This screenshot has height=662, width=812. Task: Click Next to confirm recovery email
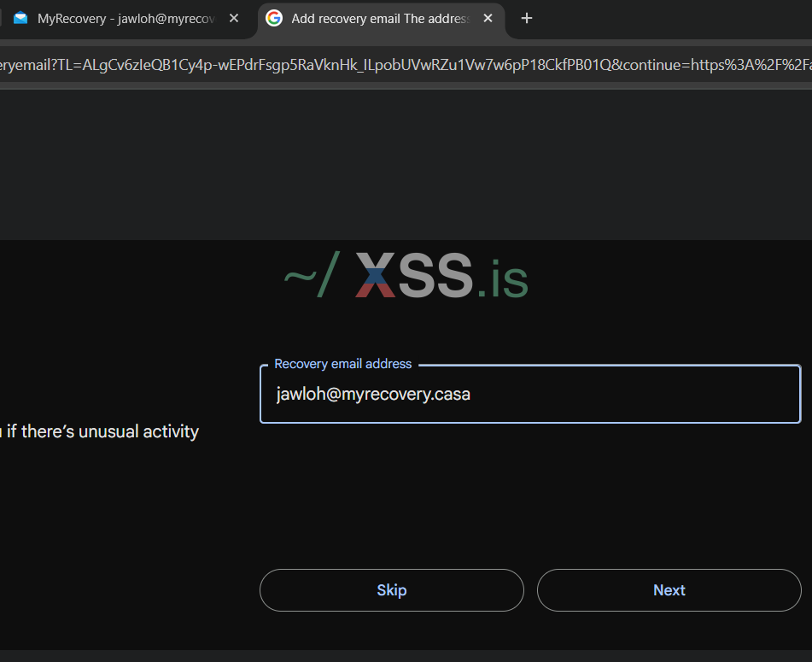click(669, 590)
